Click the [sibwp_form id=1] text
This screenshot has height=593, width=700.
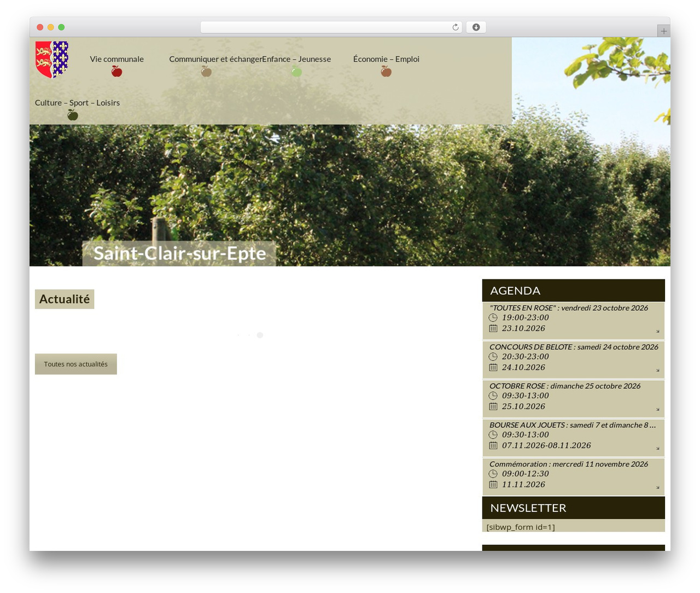521,527
